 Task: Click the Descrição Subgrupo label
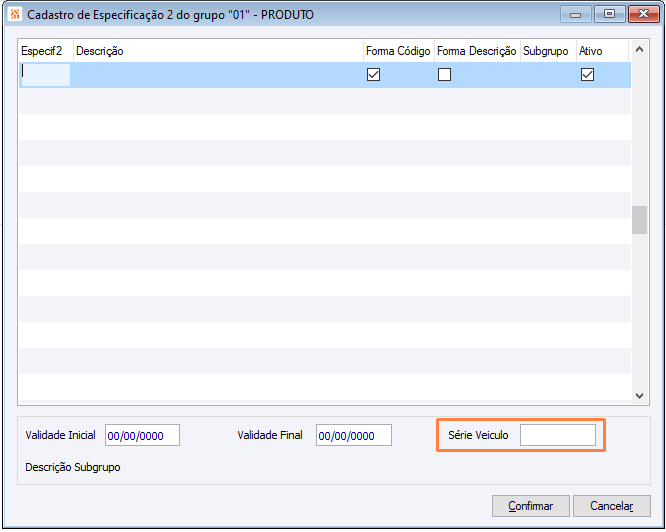coord(73,467)
